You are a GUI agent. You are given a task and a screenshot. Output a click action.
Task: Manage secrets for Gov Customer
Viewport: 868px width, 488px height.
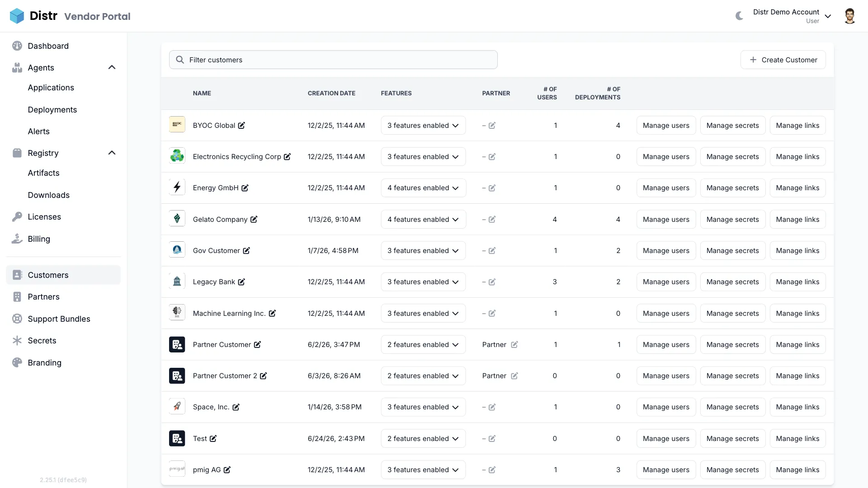[732, 251]
